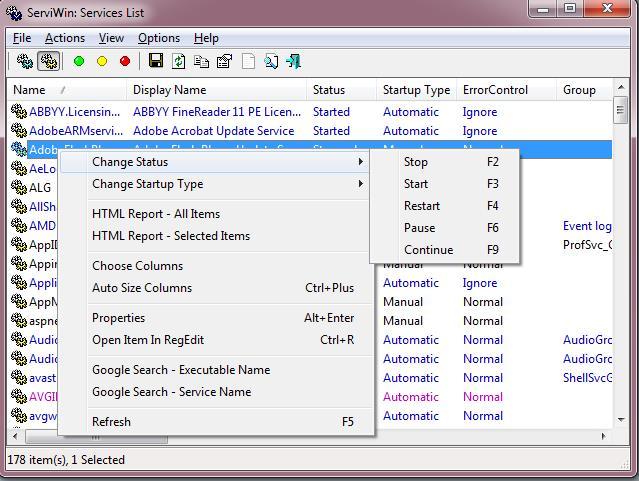639x481 pixels.
Task: Click the exit door toolbar icon
Action: pyautogui.click(x=294, y=62)
